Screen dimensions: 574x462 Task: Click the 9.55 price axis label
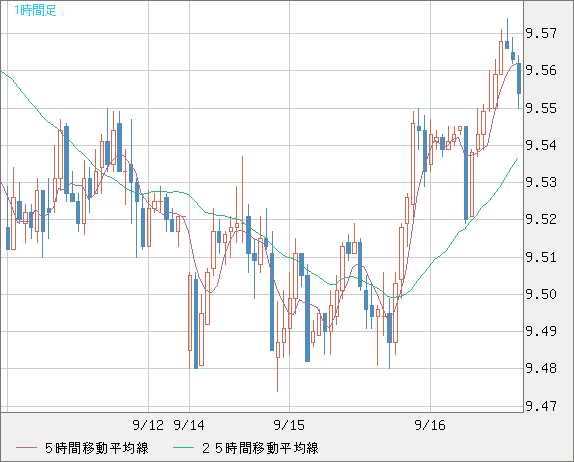tap(541, 108)
